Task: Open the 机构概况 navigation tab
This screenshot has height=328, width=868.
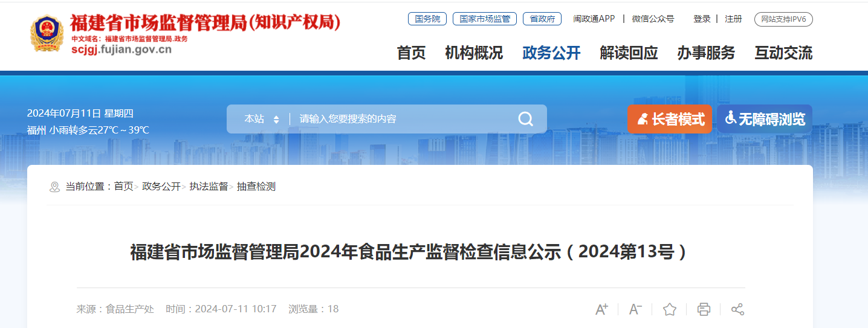Action: tap(474, 53)
